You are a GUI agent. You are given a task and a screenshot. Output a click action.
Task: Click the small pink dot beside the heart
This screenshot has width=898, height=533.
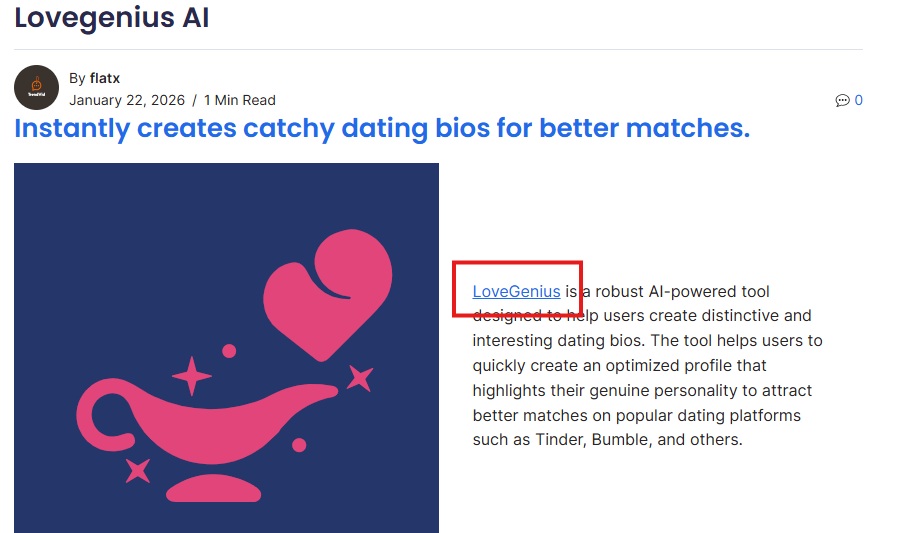click(229, 351)
